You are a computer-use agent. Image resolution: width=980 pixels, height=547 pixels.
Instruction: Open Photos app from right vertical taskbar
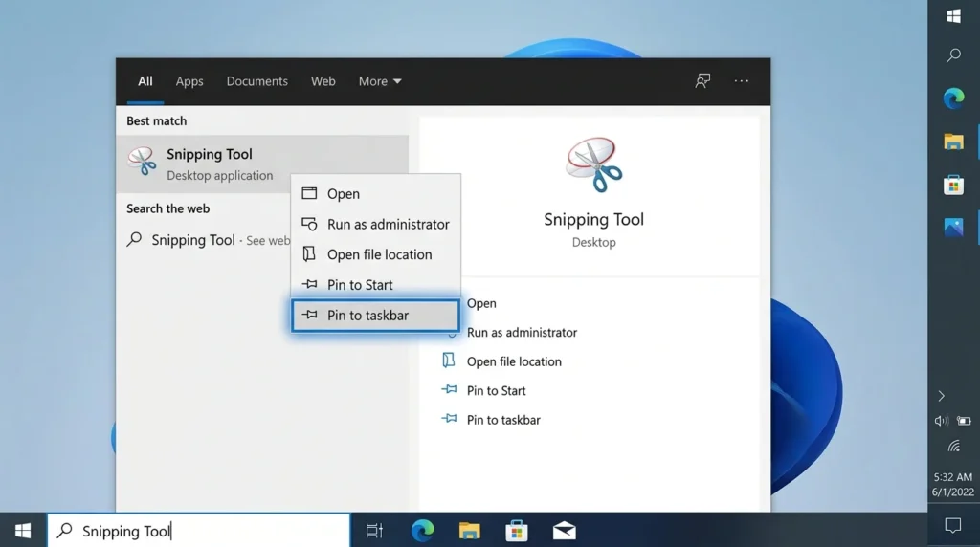(x=954, y=228)
